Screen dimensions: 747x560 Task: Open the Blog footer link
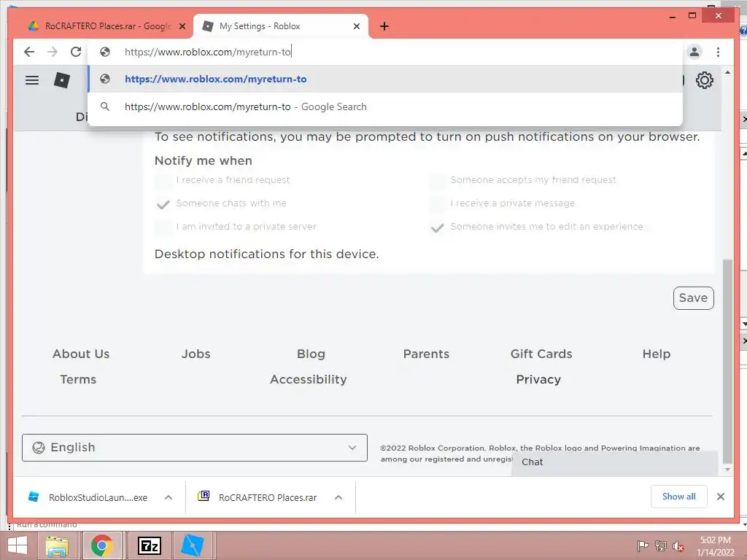311,354
